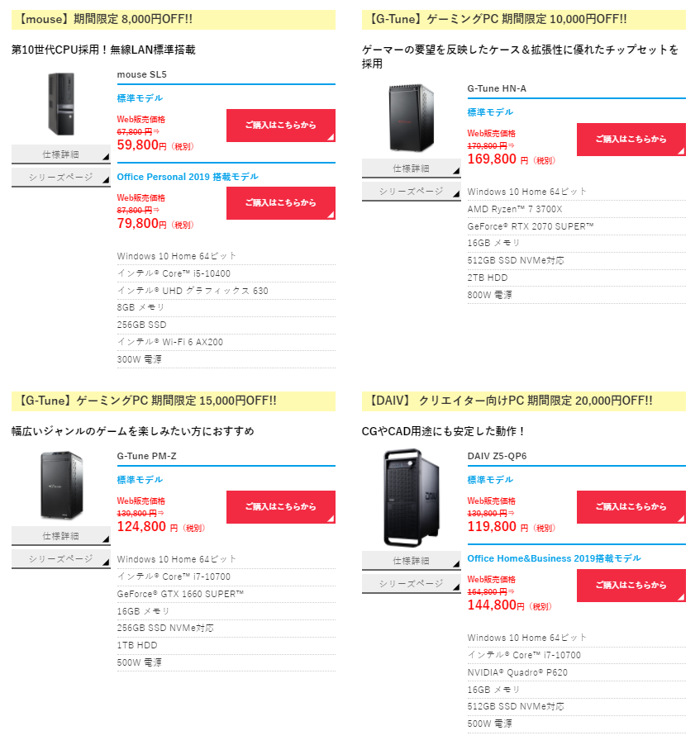The width and height of the screenshot is (700, 745).
Task: Click 標準モデル heading under G-Tune PM-Z
Action: click(140, 480)
